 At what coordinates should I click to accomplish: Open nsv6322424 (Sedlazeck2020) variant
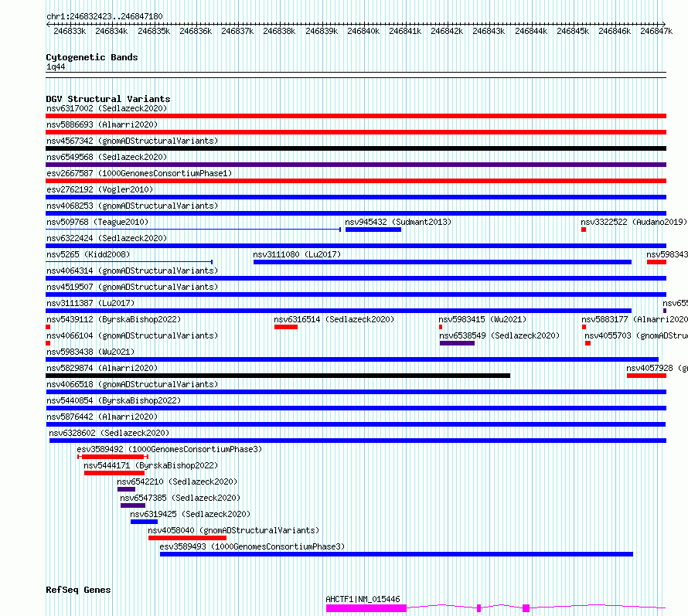click(107, 238)
